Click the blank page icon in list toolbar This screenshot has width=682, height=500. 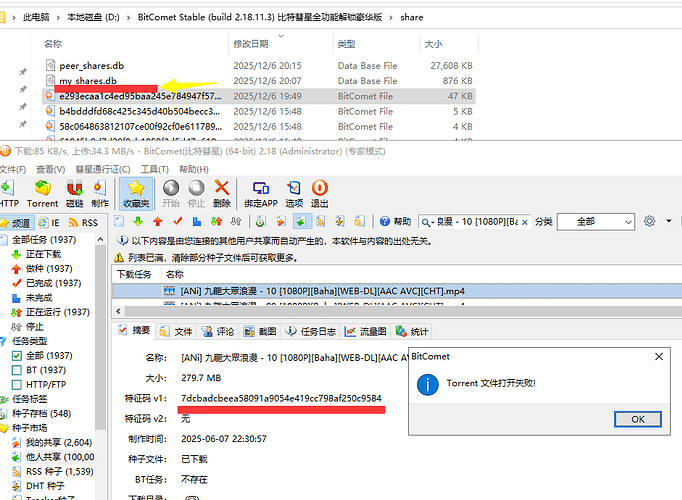pyautogui.click(x=119, y=222)
